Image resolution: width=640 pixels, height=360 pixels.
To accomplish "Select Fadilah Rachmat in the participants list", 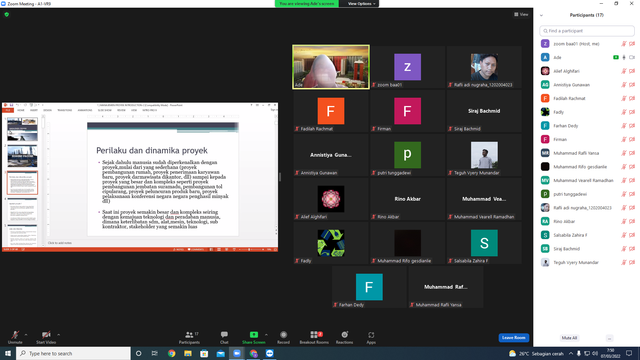I will tap(587, 98).
